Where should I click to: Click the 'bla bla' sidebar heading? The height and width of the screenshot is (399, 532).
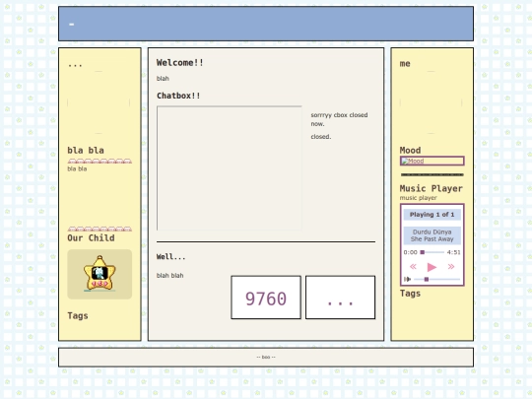pos(86,151)
